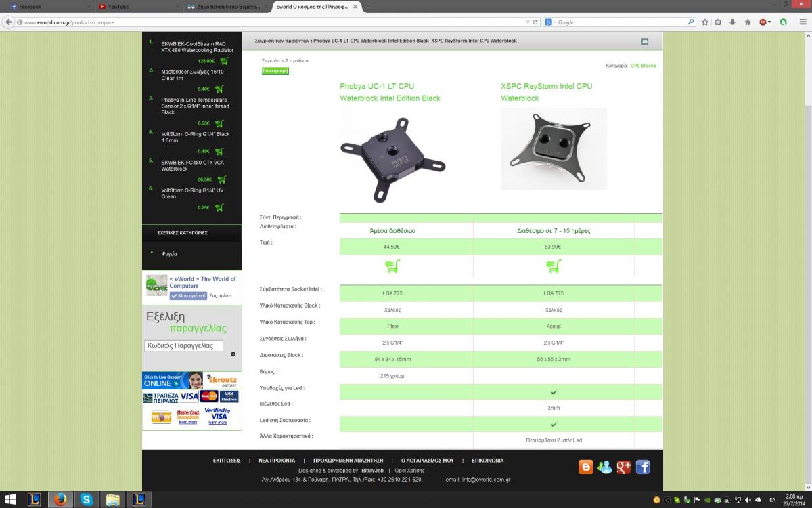Click the XSPC RayStorm product image
Screen dimensions: 812x508
click(x=554, y=148)
